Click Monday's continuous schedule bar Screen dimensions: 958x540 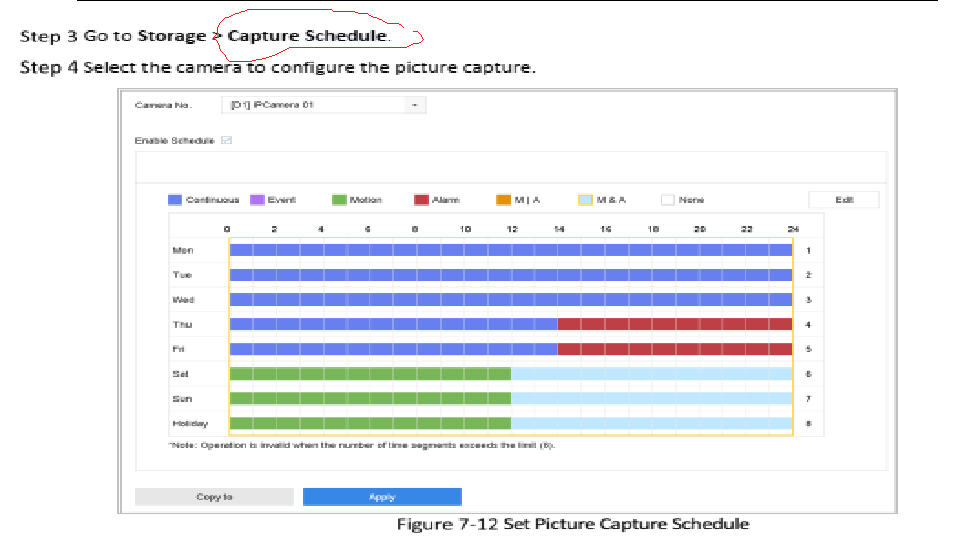(510, 250)
